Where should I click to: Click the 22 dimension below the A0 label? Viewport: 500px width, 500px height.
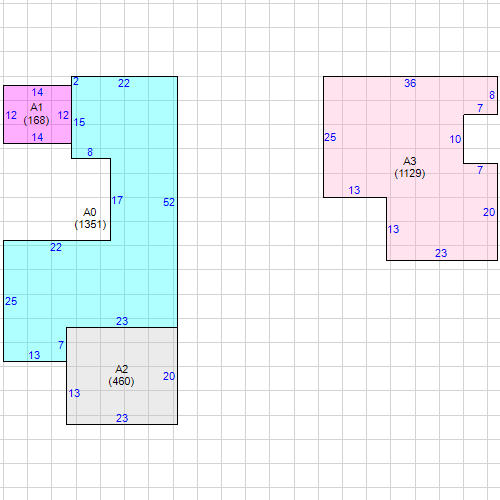click(x=56, y=247)
